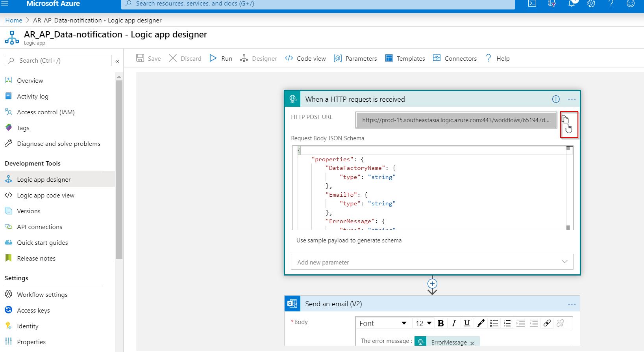Screen dimensions: 644x352
Task: Toggle italic formatting in the email body
Action: [454, 323]
